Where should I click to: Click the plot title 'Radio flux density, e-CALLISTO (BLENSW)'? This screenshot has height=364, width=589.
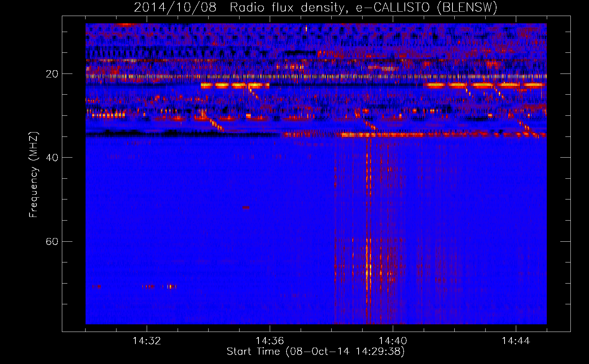tap(364, 7)
